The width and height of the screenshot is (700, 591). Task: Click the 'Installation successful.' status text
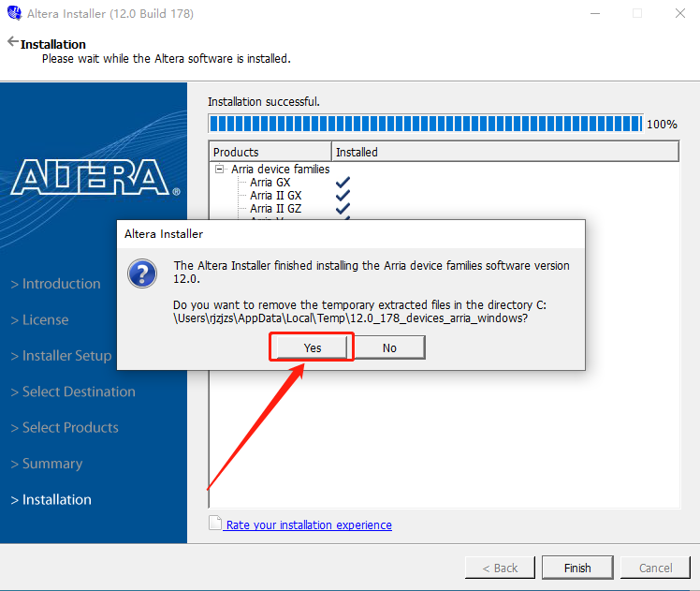coord(264,102)
